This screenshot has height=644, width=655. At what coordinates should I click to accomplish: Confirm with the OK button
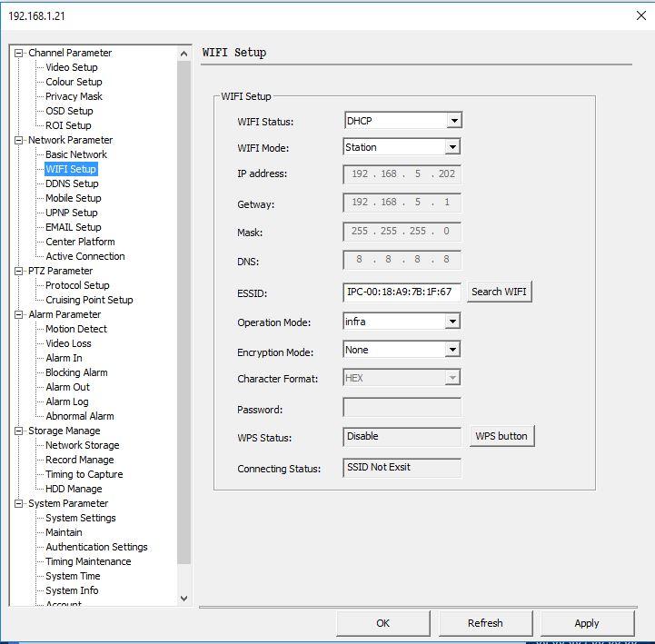(x=383, y=623)
